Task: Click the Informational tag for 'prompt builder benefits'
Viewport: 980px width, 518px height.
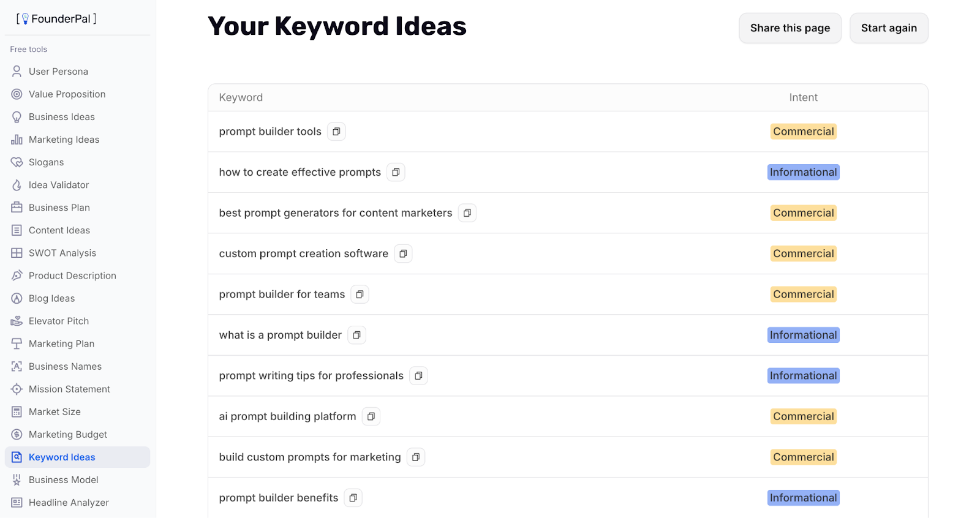Action: (x=803, y=498)
